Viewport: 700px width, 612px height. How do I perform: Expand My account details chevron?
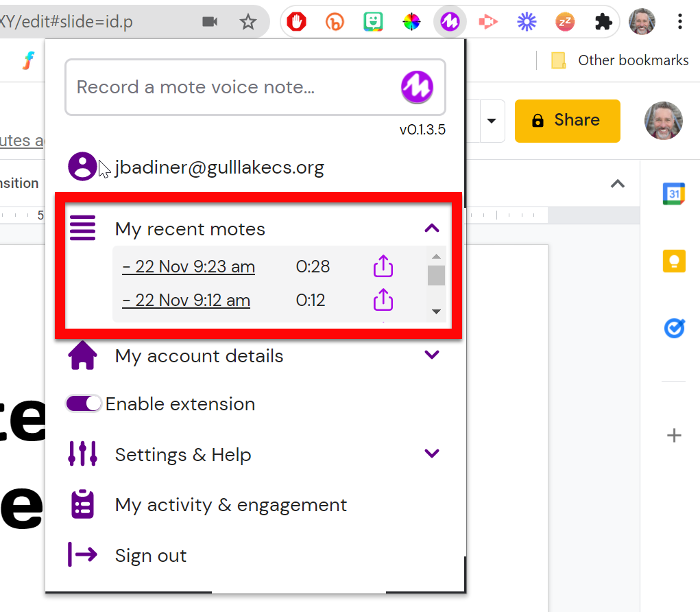pyautogui.click(x=432, y=355)
